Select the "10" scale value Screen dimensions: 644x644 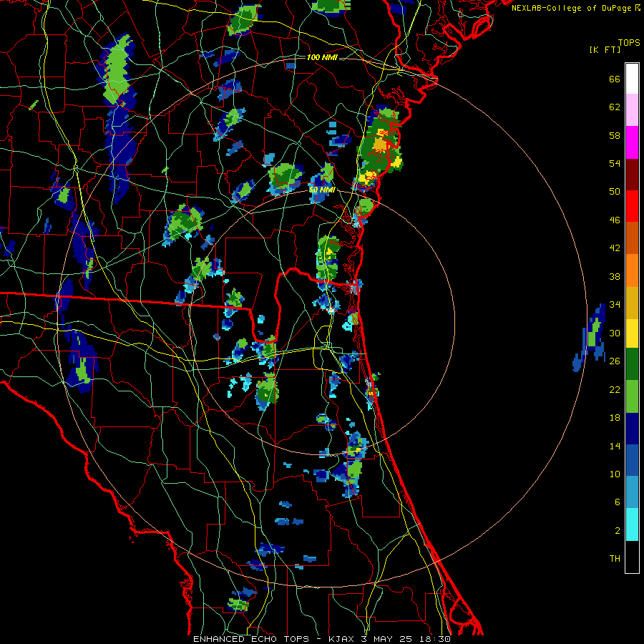(615, 474)
